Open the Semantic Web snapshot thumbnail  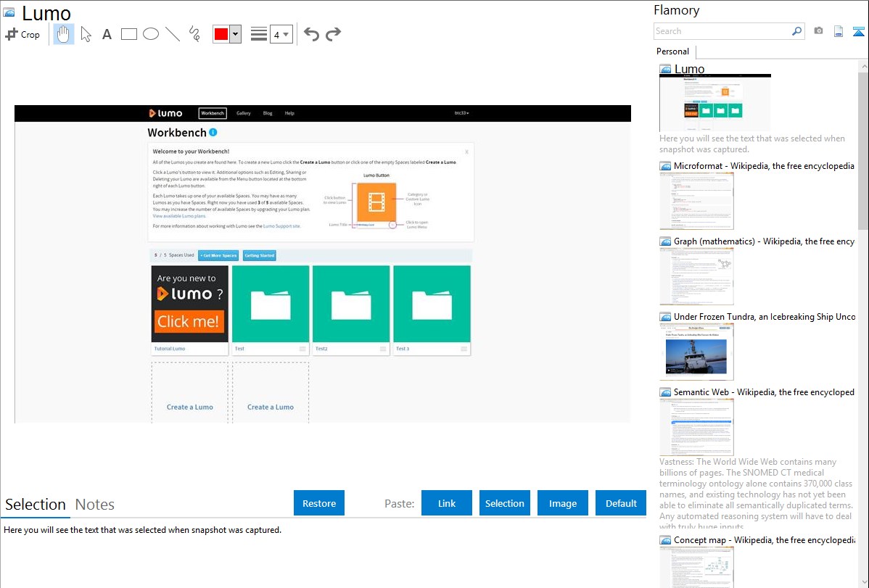click(696, 427)
